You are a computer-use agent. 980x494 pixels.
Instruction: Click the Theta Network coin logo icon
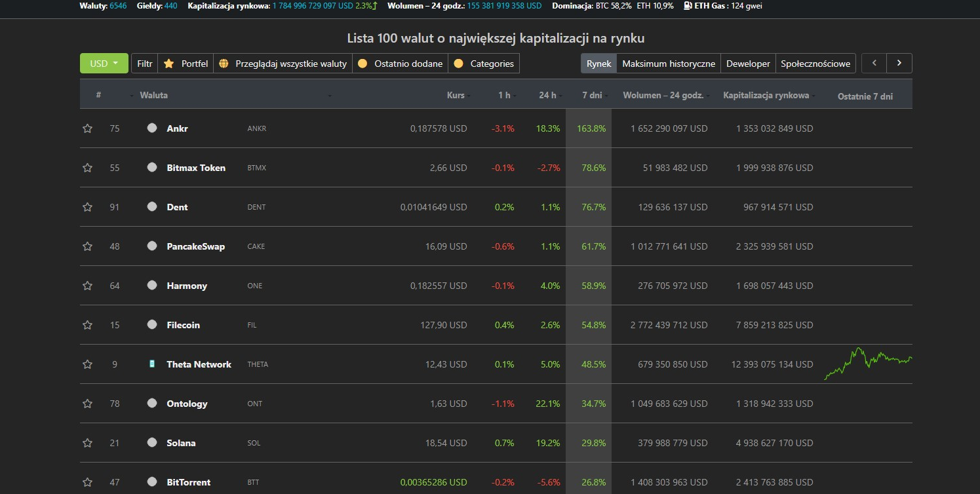point(152,364)
